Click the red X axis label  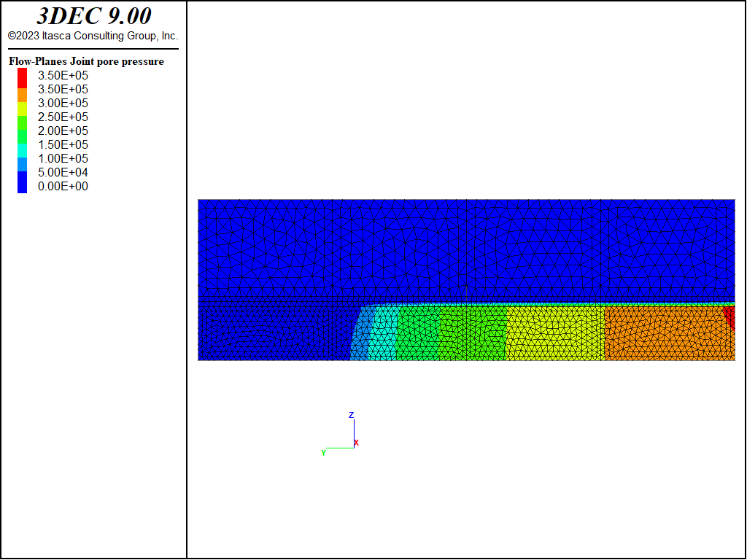356,443
